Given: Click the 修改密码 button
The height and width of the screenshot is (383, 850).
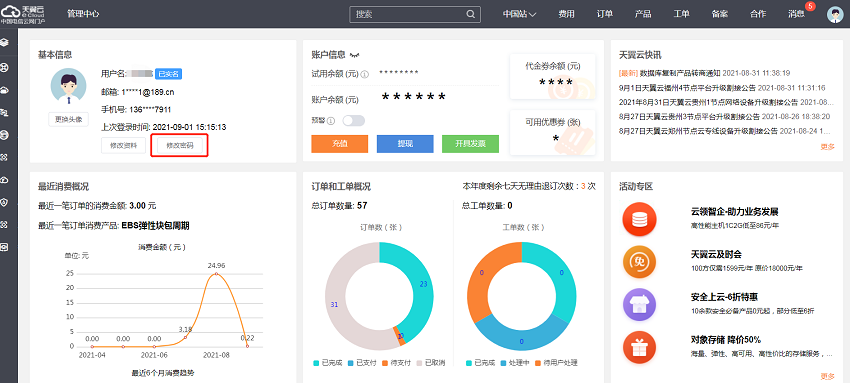Looking at the screenshot, I should [x=179, y=146].
